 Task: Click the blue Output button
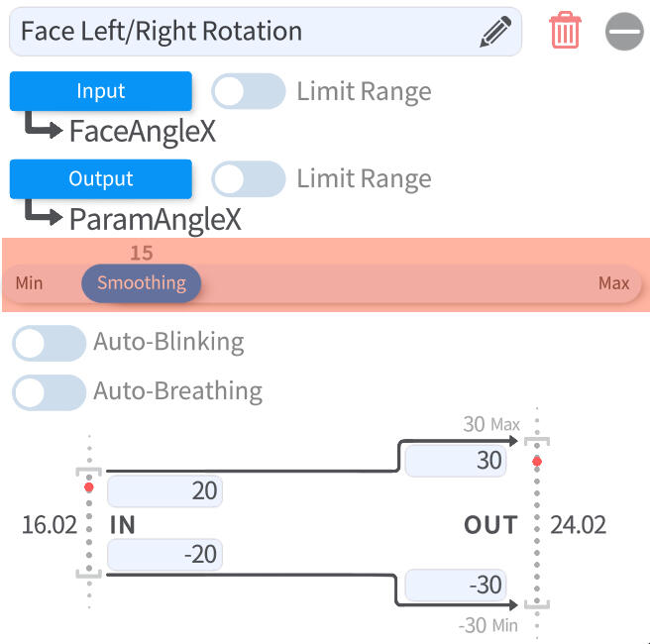pyautogui.click(x=101, y=179)
